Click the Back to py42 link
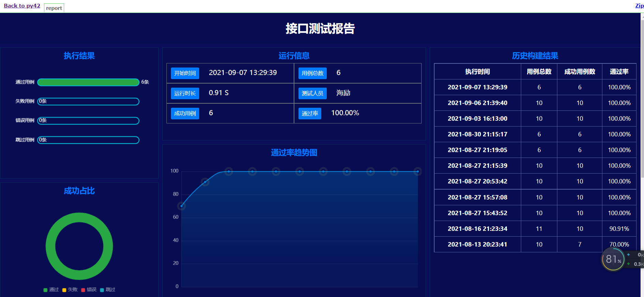644x297 pixels. click(x=22, y=6)
